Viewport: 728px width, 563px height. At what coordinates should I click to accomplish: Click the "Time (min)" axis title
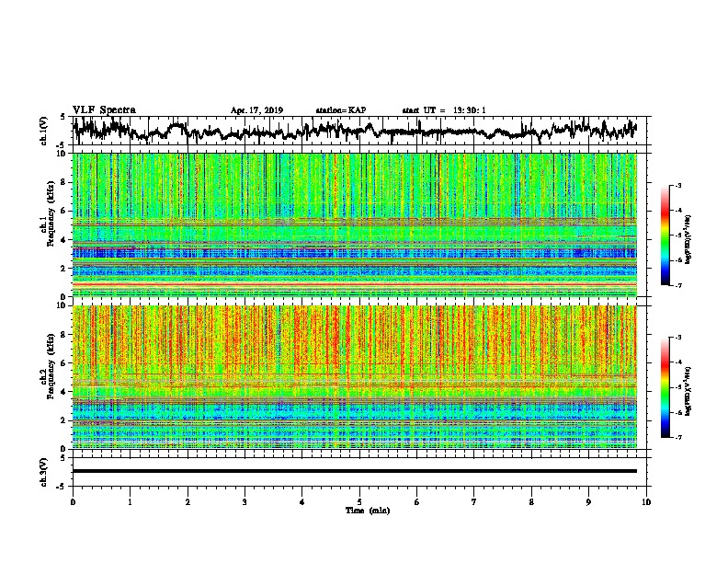coord(368,511)
